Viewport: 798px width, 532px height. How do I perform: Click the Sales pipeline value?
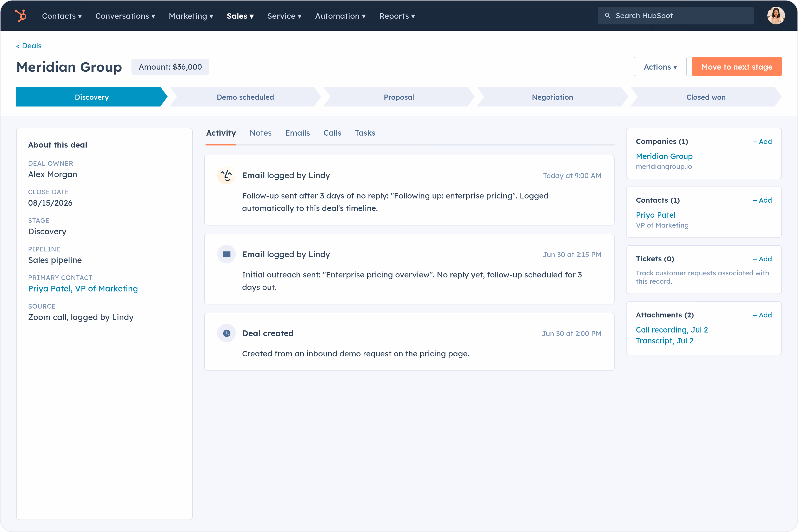55,260
